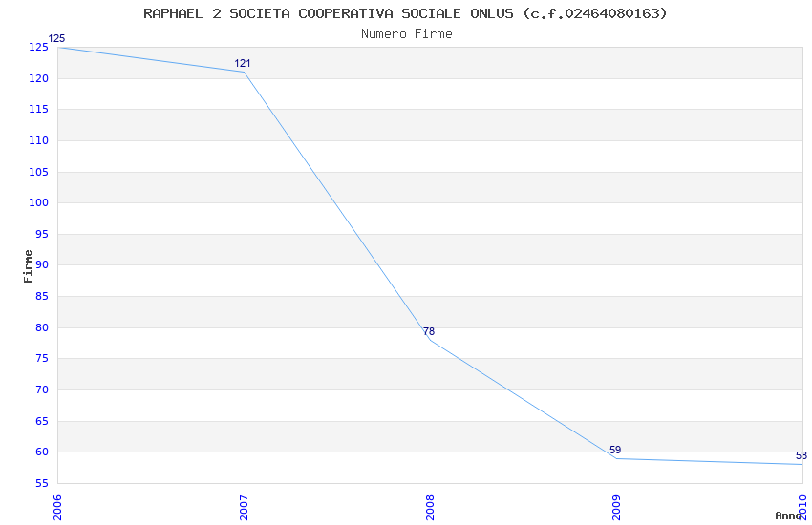Click y-axis tick value 55
The image size is (812, 525).
pyautogui.click(x=42, y=484)
